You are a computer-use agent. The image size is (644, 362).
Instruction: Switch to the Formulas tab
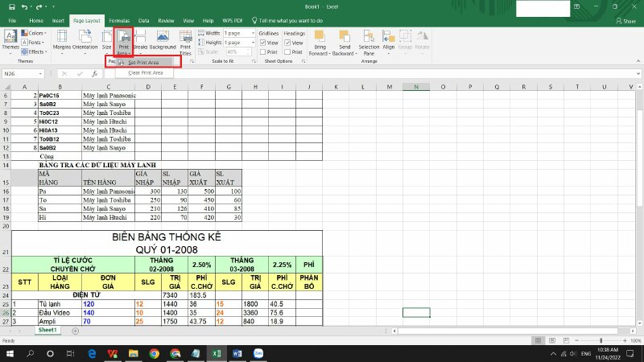119,21
